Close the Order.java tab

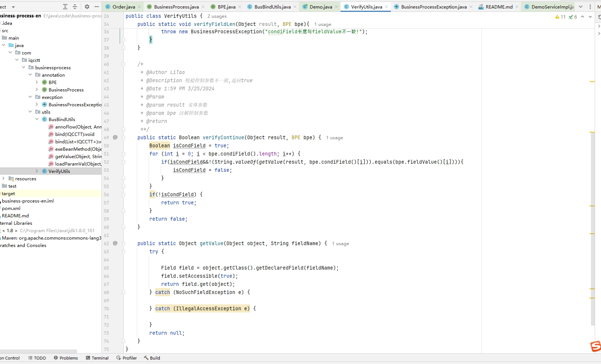point(139,7)
